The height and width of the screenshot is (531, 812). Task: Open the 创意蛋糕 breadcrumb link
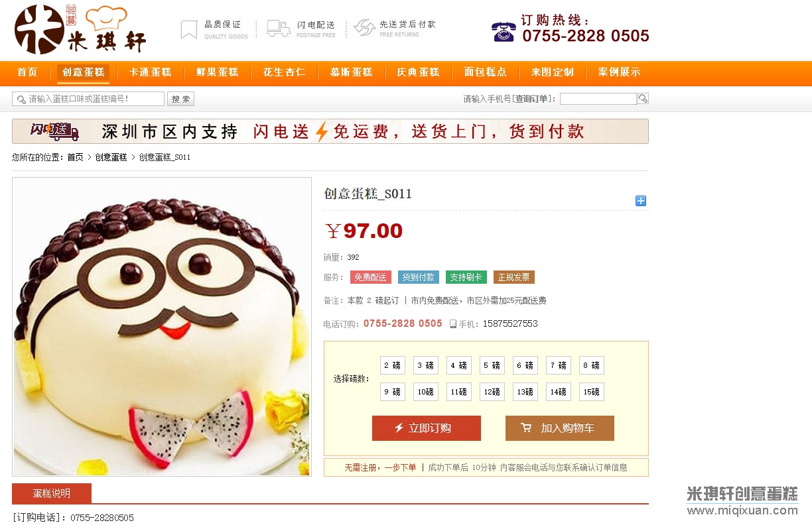[x=111, y=157]
